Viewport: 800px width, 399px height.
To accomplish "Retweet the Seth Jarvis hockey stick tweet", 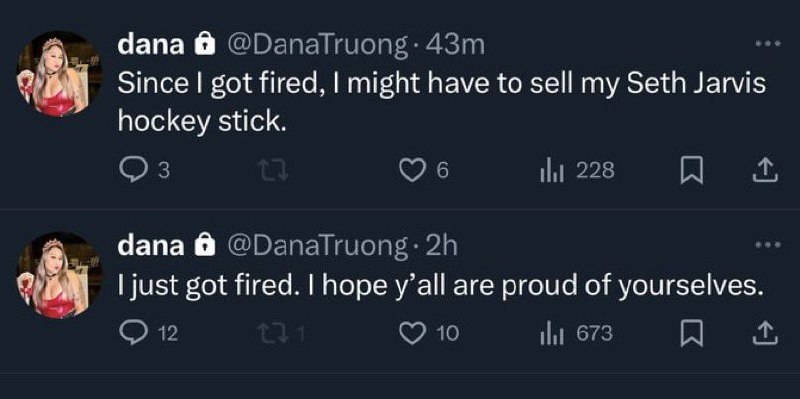I will point(272,170).
